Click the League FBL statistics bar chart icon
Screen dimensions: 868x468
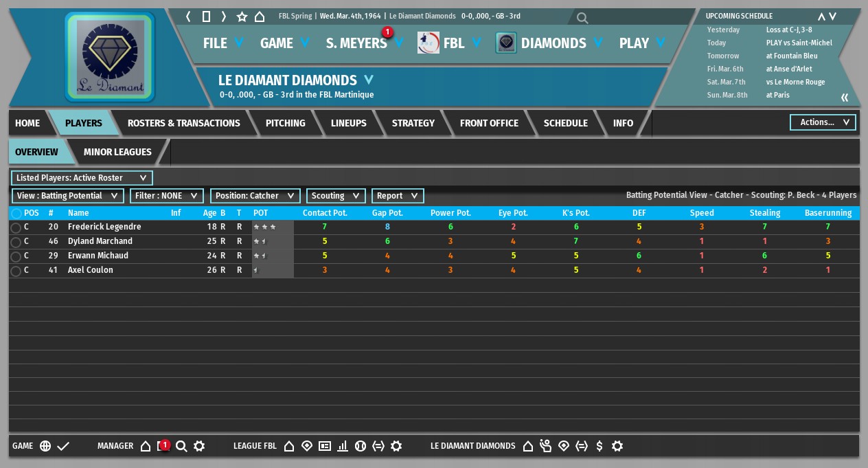(x=343, y=446)
